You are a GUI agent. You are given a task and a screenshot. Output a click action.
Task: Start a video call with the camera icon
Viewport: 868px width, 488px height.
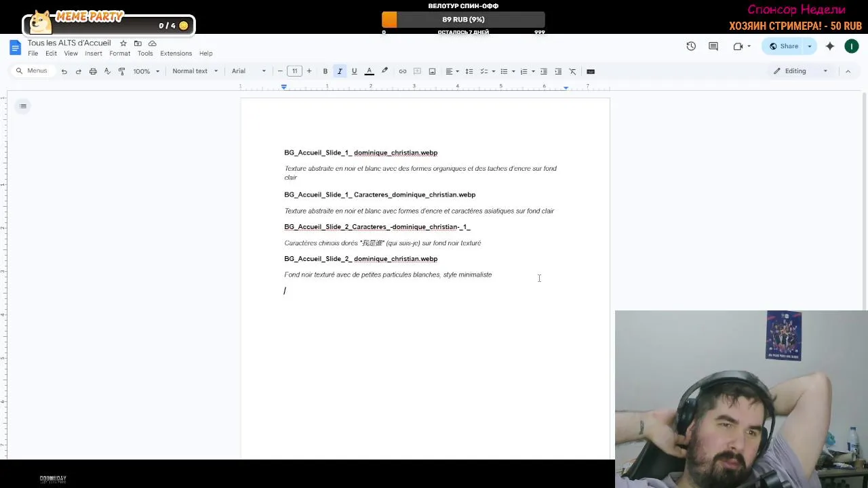[x=738, y=46]
